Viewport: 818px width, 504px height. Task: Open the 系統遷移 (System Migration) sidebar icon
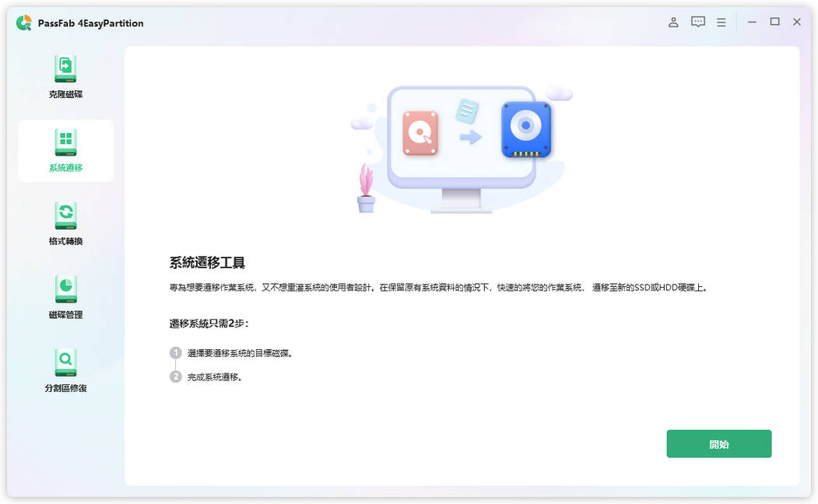[65, 143]
